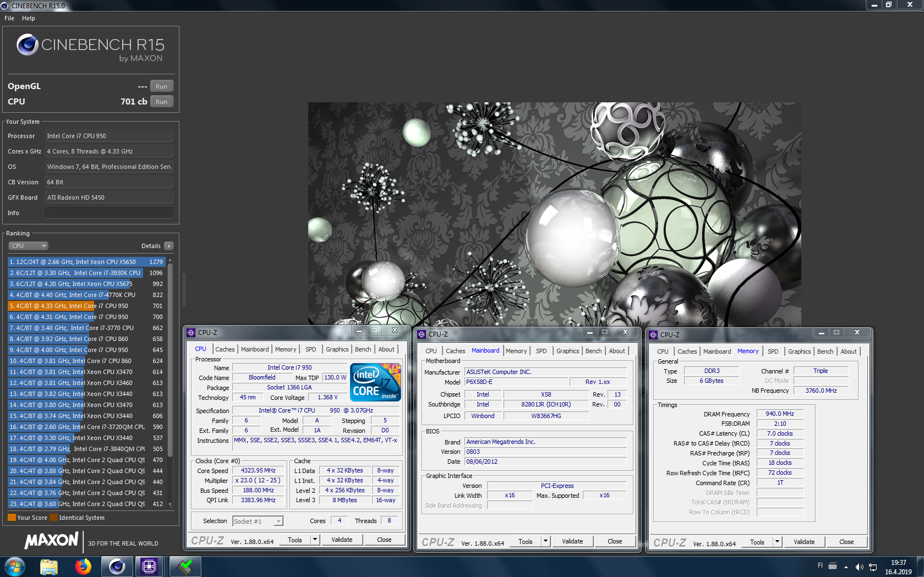
Task: Click orange Your Score legend swatch
Action: coord(12,518)
